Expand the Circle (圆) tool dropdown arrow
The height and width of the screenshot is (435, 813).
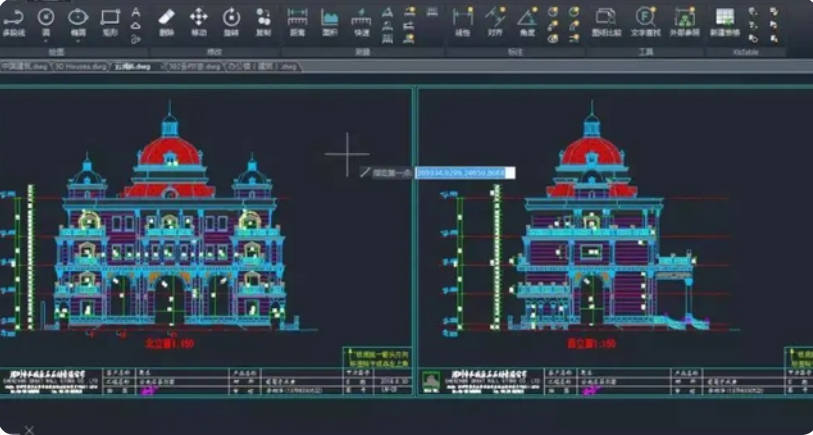tap(46, 38)
